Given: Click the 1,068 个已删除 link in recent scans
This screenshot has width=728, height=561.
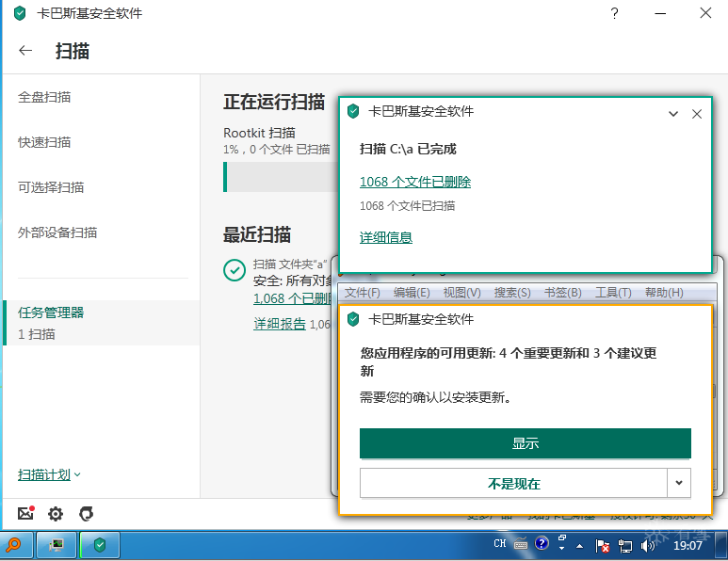Looking at the screenshot, I should coord(293,297).
